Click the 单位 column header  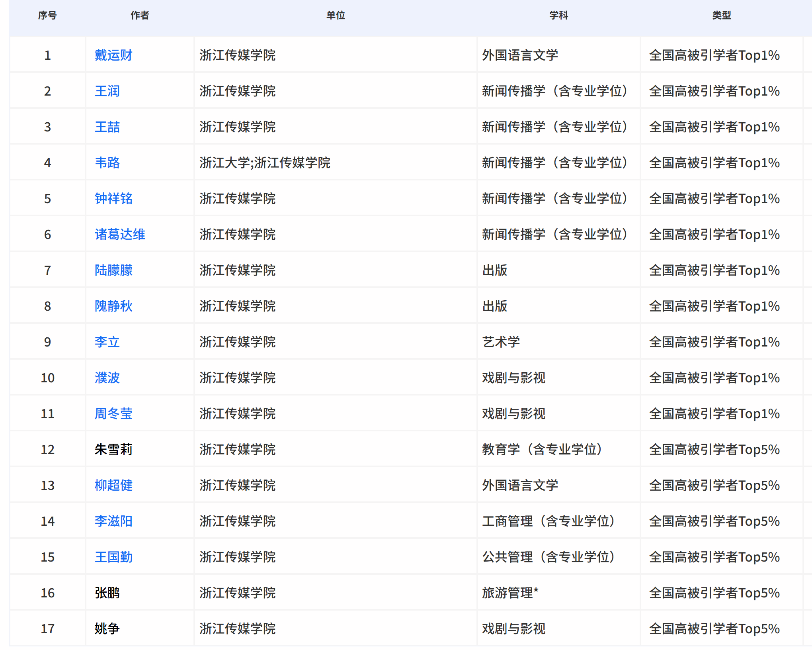336,15
